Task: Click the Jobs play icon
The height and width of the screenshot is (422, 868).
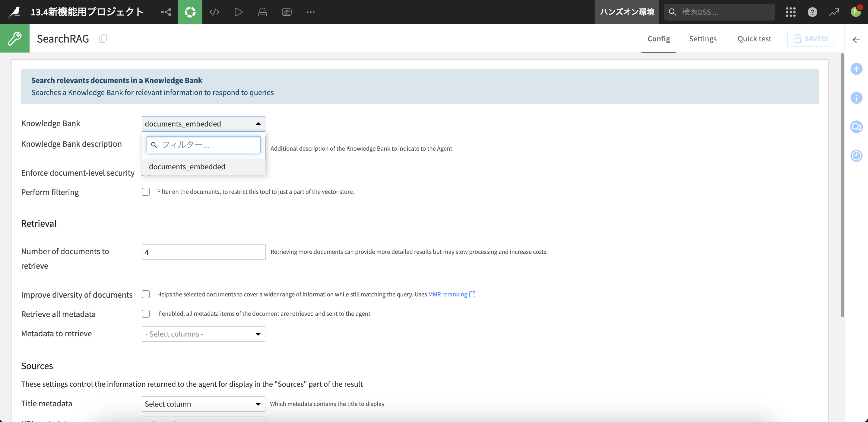Action: point(238,12)
